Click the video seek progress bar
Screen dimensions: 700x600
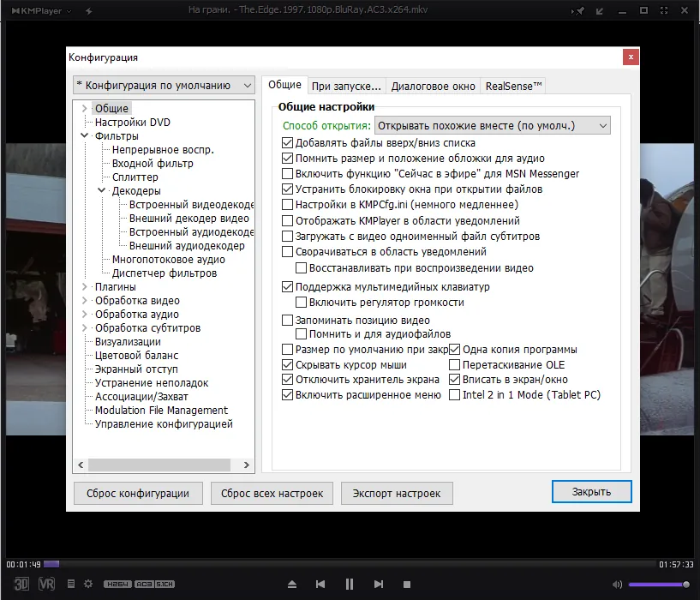coord(350,564)
